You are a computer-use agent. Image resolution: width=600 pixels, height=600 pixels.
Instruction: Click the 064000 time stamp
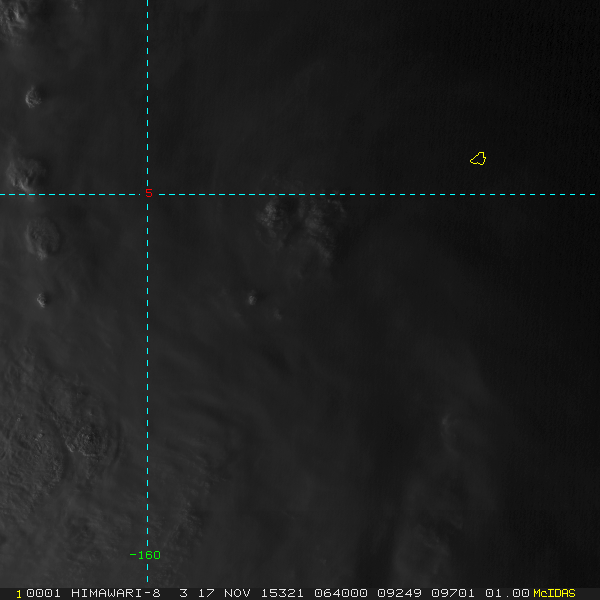pyautogui.click(x=337, y=593)
